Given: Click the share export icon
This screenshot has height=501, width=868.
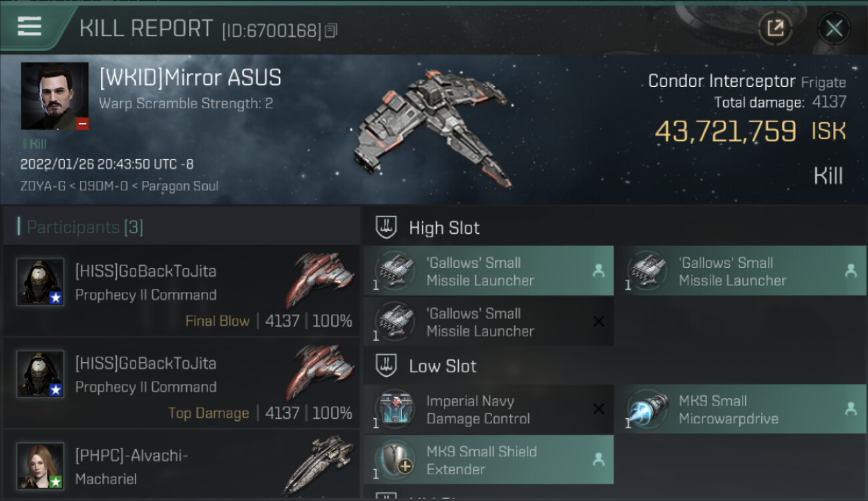Looking at the screenshot, I should click(775, 28).
